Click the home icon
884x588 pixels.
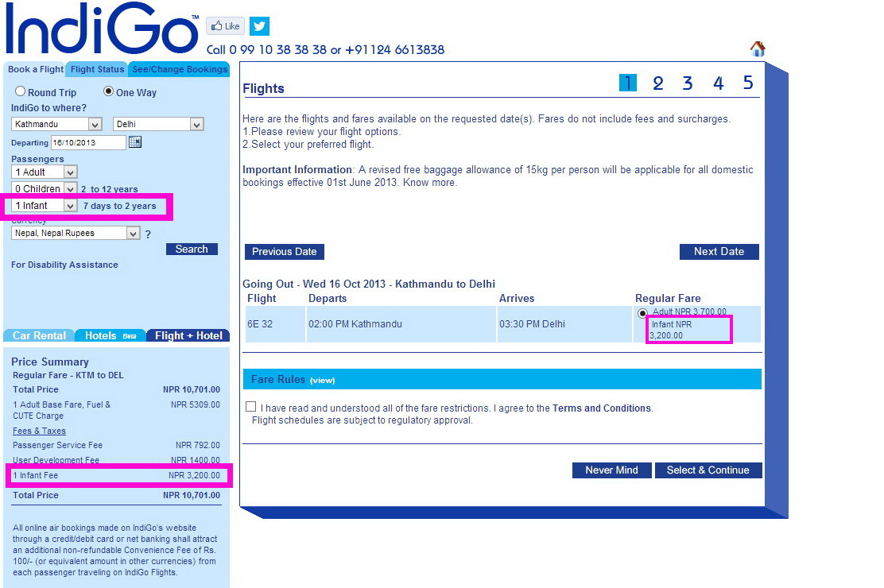[758, 49]
